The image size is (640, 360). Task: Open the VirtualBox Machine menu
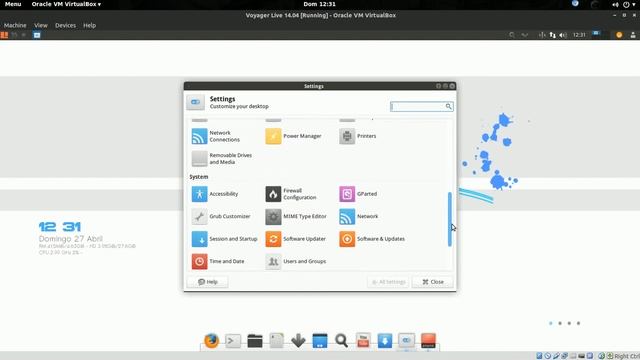pos(15,25)
